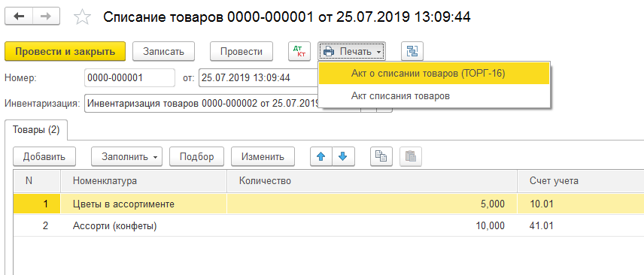Screen dimensions: 644x275
Task: Copy rows with the copy icon
Action: point(381,156)
